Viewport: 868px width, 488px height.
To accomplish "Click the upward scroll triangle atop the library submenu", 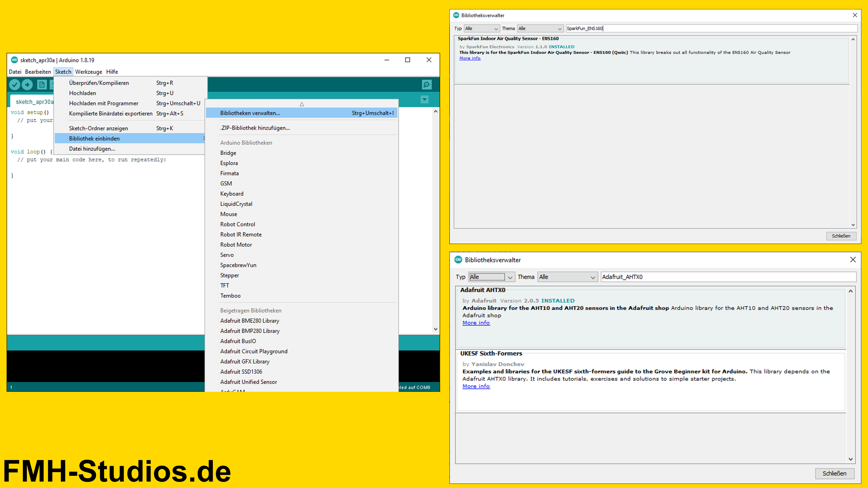I will click(x=302, y=104).
